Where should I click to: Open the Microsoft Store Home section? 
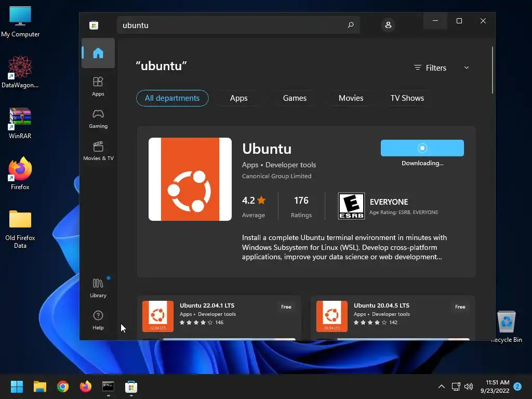pos(98,53)
